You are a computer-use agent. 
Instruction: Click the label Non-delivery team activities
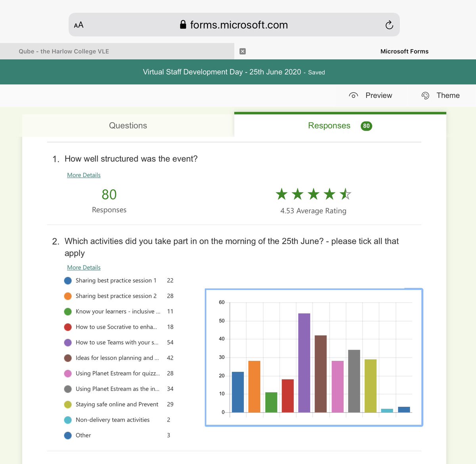pos(113,420)
